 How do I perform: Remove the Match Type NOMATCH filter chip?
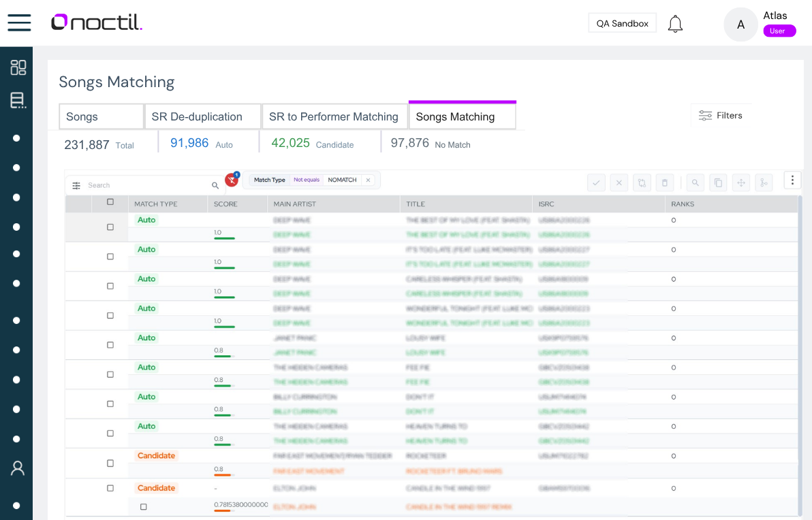click(x=369, y=180)
